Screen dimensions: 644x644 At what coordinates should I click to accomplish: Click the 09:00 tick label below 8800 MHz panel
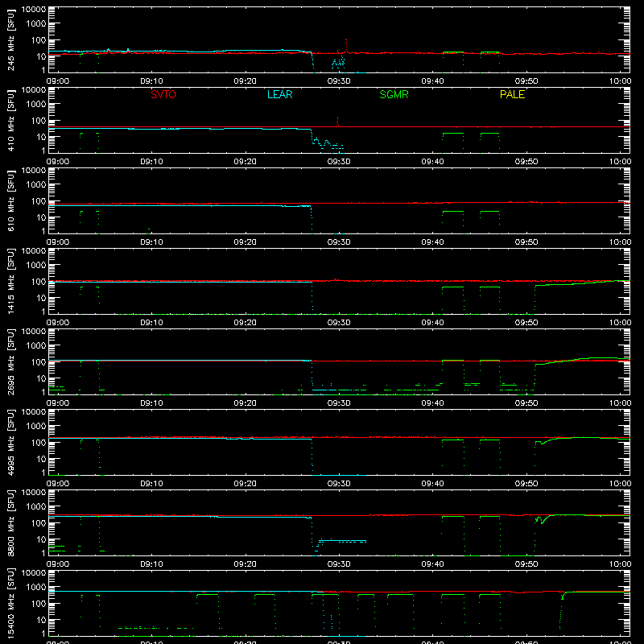(58, 564)
